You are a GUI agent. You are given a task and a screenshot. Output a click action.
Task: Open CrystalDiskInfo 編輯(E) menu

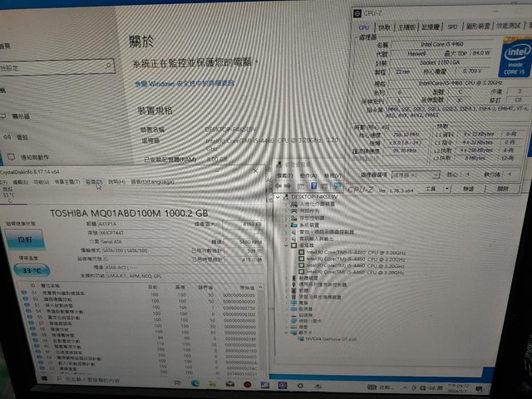coord(21,182)
